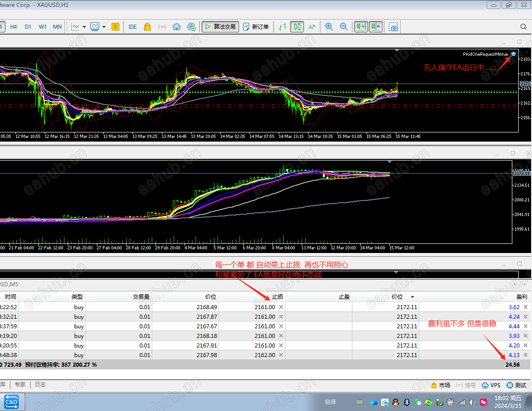This screenshot has width=532, height=411.
Task: Take a chart screenshot with camera icon
Action: (x=394, y=27)
